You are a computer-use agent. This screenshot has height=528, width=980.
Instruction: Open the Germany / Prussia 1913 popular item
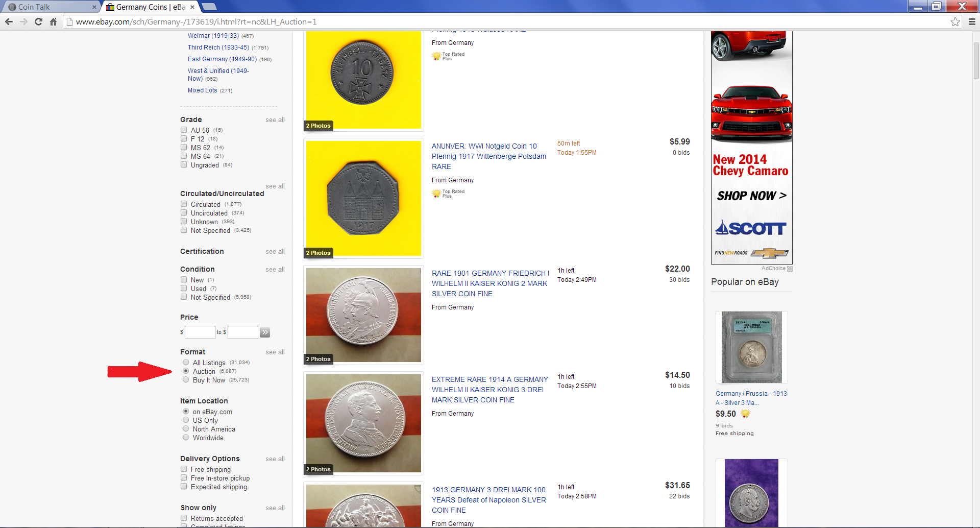751,398
